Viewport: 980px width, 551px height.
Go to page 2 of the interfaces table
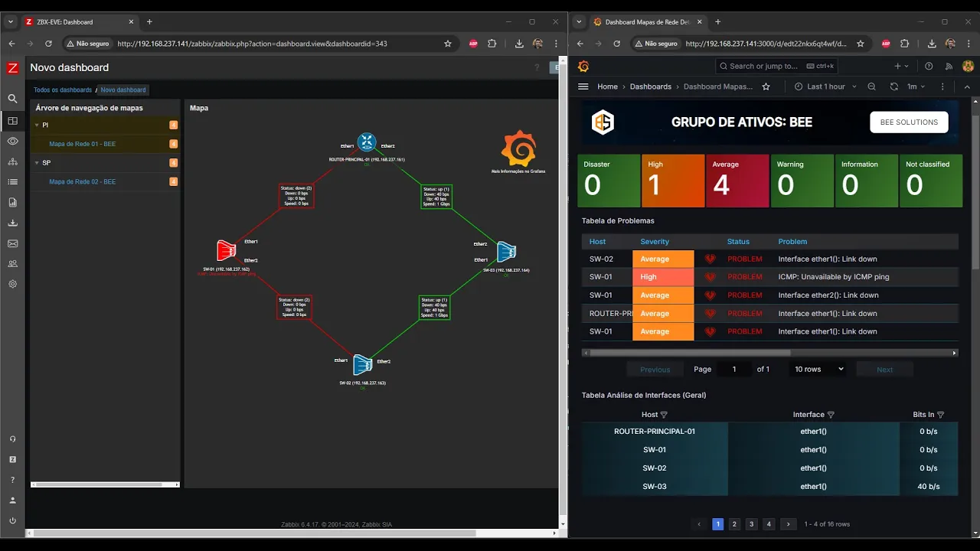tap(734, 524)
